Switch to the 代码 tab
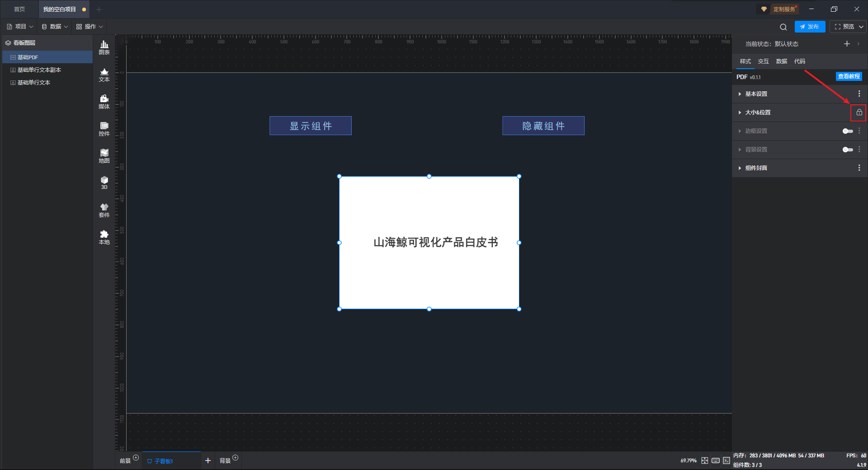The image size is (868, 470). (x=800, y=61)
